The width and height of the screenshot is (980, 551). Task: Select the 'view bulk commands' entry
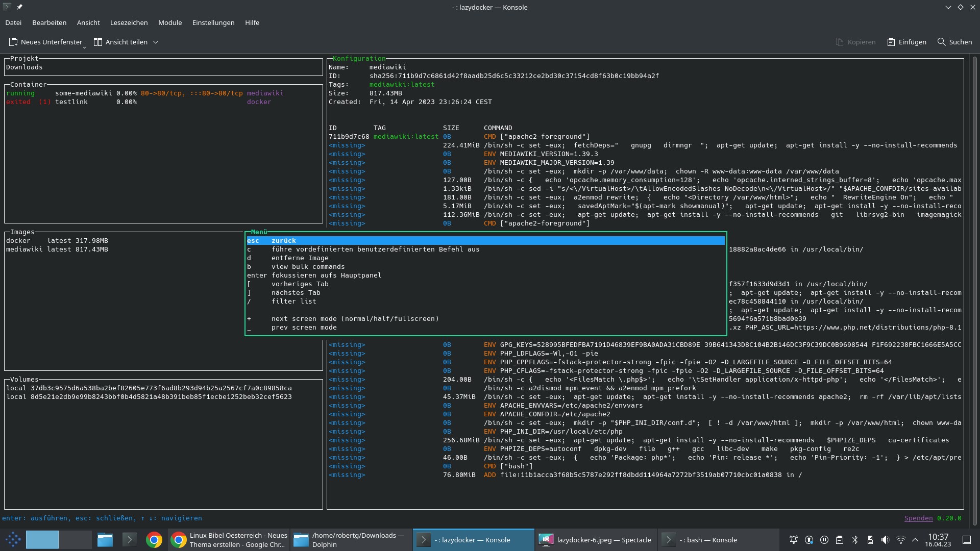coord(485,266)
